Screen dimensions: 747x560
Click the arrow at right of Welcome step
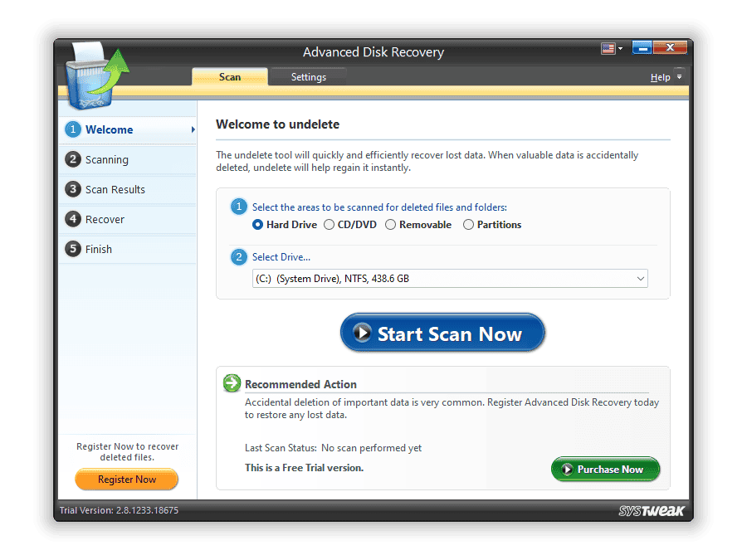tap(193, 129)
